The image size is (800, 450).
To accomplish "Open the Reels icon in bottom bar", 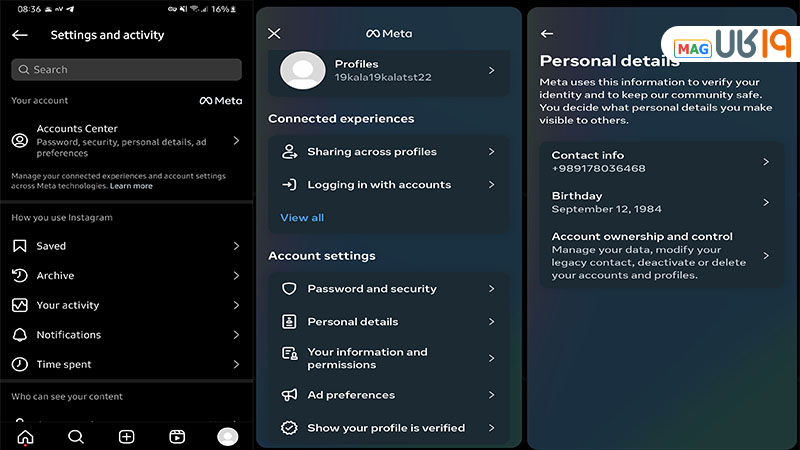I will [177, 436].
